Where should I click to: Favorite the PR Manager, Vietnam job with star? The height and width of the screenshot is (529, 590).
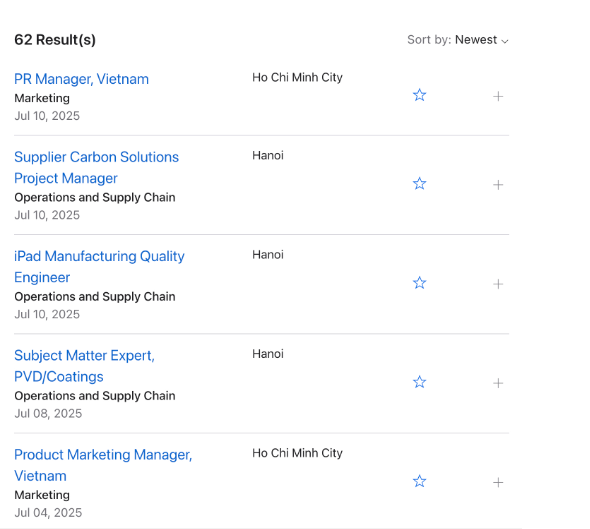[419, 95]
